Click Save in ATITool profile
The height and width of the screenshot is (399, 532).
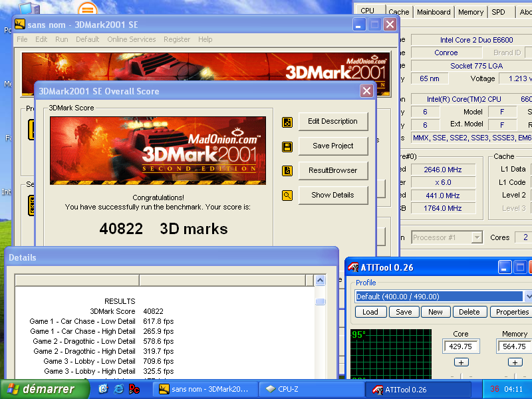pos(404,312)
